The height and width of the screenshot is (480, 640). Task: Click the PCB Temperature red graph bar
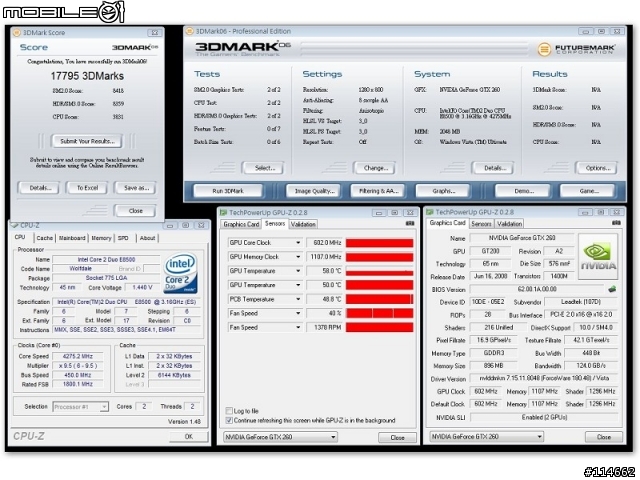380,299
